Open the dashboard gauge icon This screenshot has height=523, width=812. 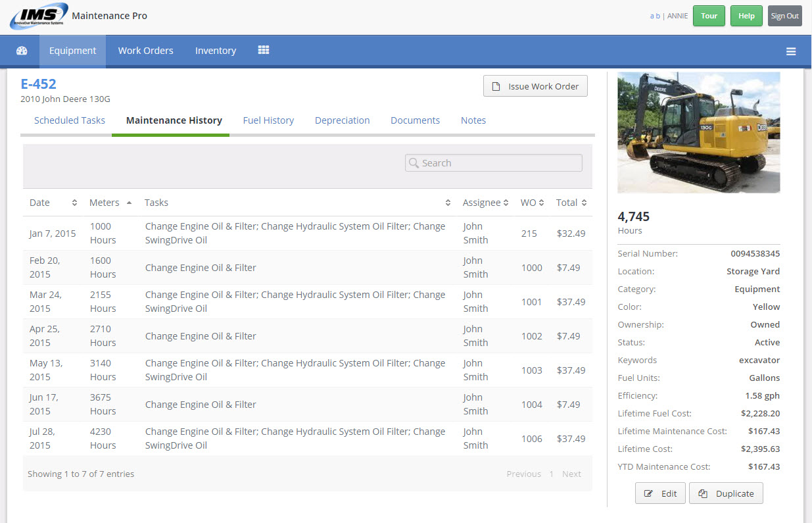pos(22,51)
